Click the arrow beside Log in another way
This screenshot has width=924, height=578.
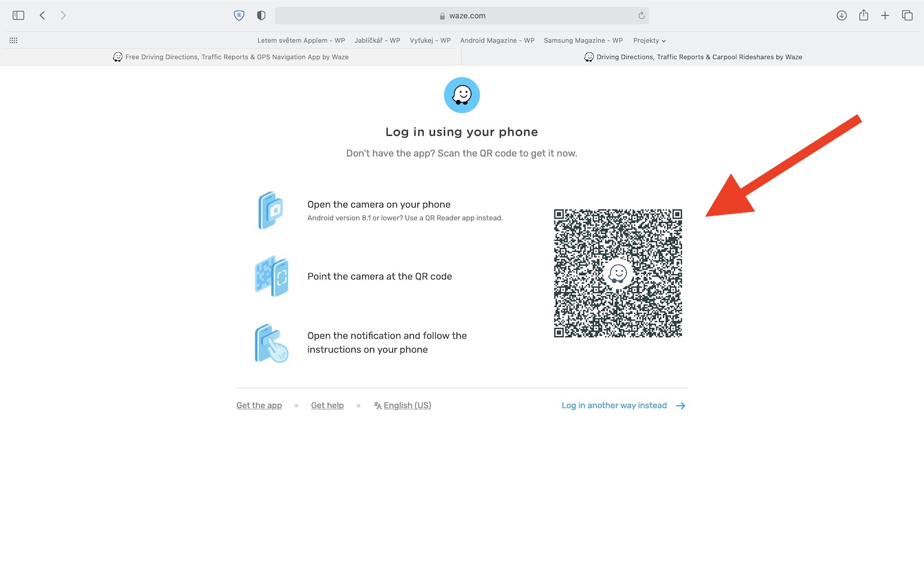point(680,406)
